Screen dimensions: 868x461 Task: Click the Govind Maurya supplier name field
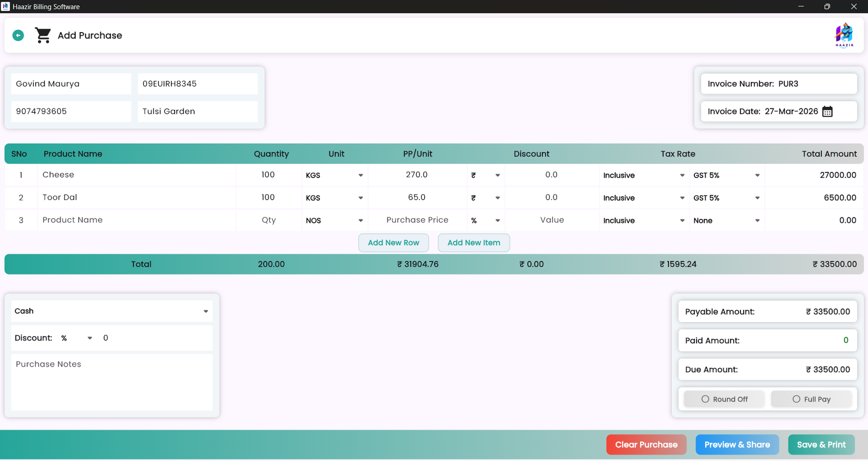tap(71, 84)
